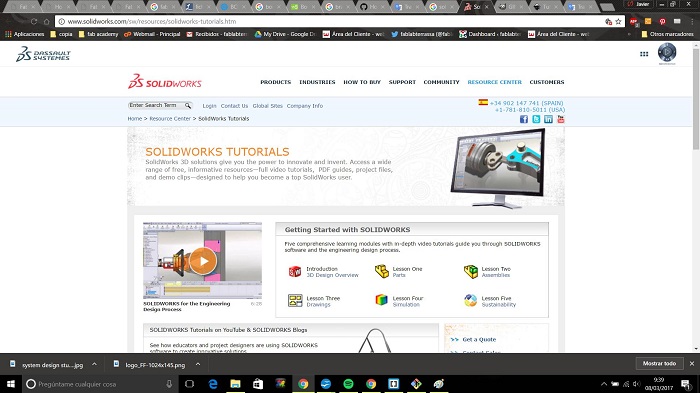Image resolution: width=700 pixels, height=393 pixels.
Task: Click the Spain flag icon
Action: tap(483, 102)
